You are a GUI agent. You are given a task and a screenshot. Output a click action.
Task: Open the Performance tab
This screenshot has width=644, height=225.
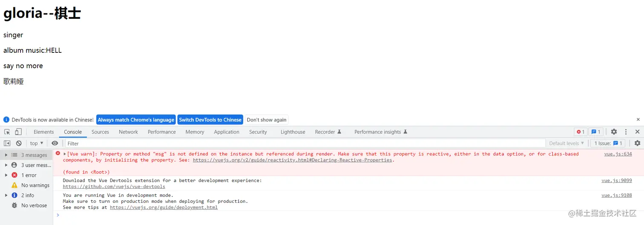pos(162,132)
